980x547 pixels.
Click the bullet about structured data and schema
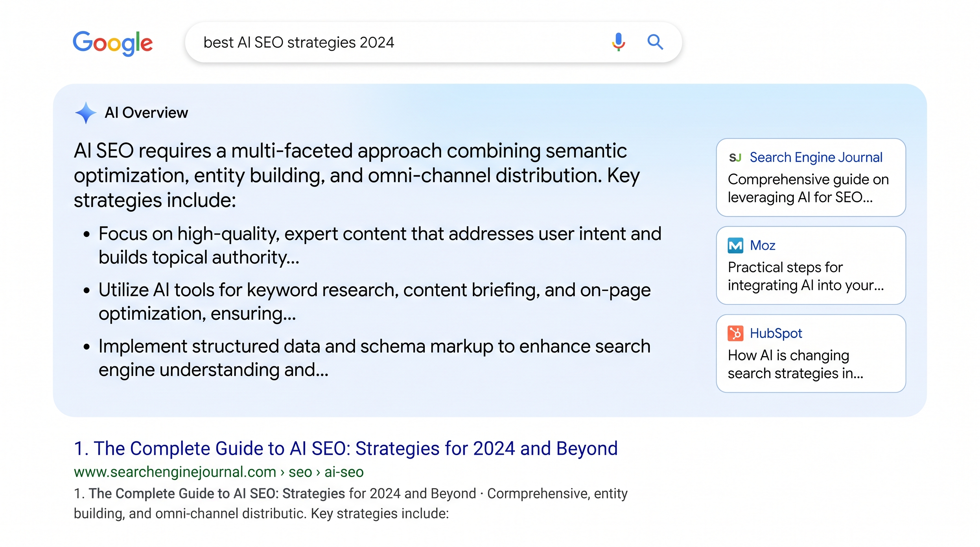pyautogui.click(x=374, y=358)
